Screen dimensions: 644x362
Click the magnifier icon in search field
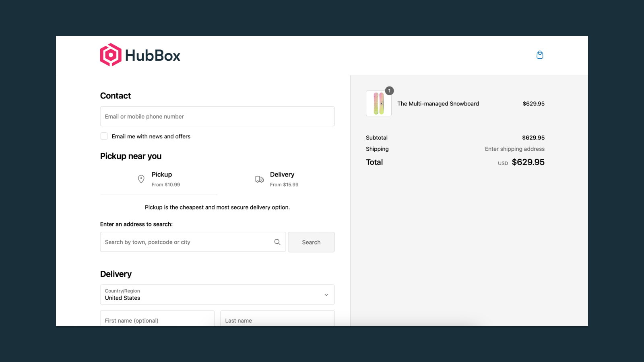(277, 242)
